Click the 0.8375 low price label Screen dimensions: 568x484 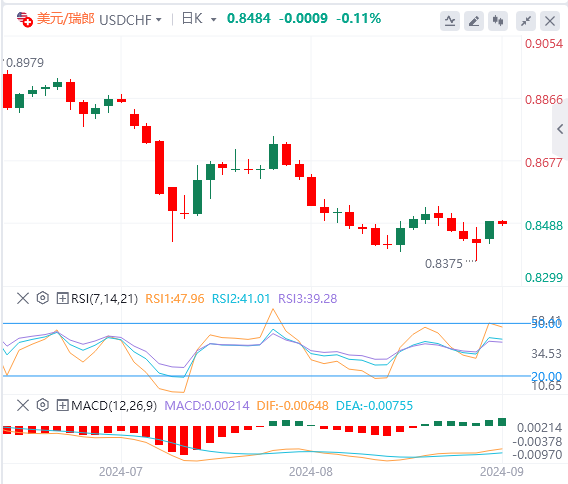(x=444, y=264)
